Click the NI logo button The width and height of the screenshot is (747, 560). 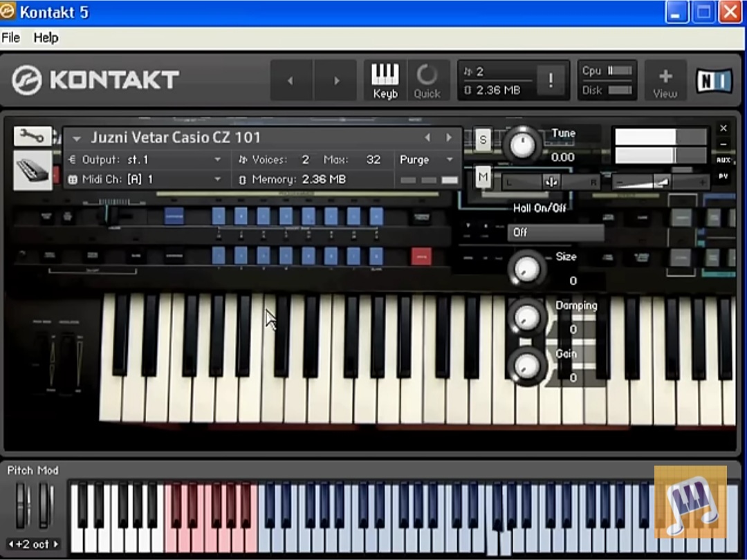click(x=714, y=80)
